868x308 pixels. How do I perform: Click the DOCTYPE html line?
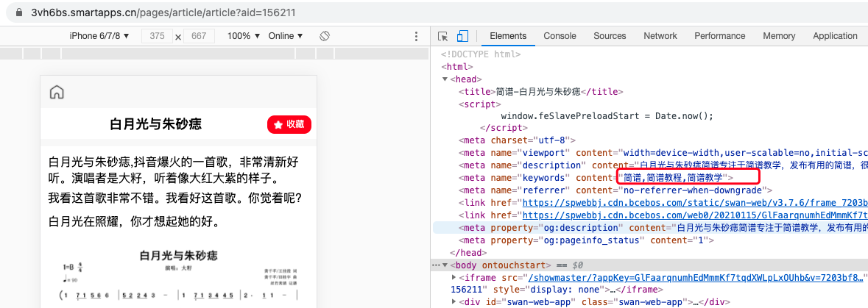point(481,54)
